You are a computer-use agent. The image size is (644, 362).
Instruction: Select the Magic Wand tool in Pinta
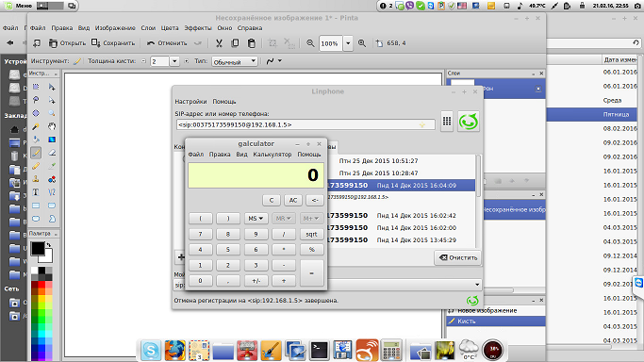pyautogui.click(x=36, y=126)
